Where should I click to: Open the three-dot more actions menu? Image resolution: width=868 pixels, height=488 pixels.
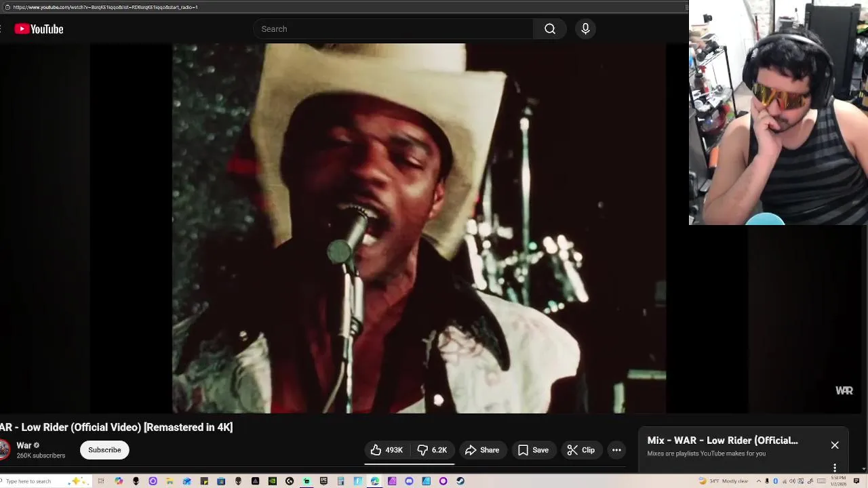pos(616,450)
